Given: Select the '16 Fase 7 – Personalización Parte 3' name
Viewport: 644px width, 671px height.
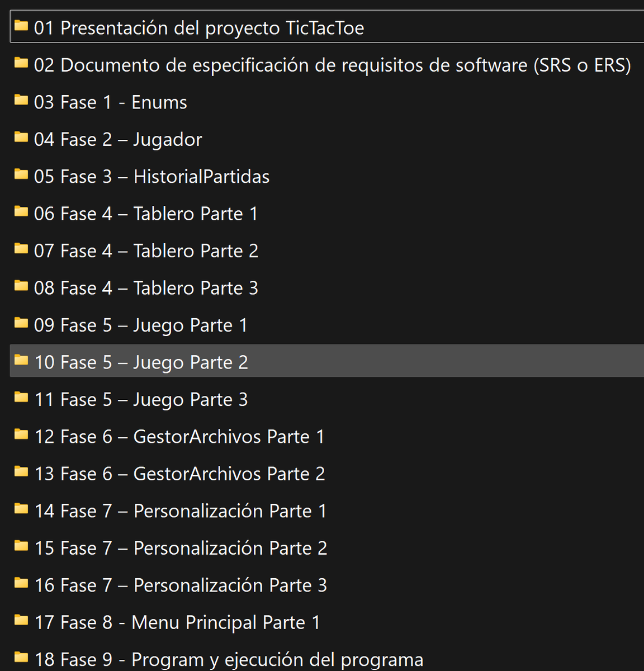Looking at the screenshot, I should pos(181,585).
